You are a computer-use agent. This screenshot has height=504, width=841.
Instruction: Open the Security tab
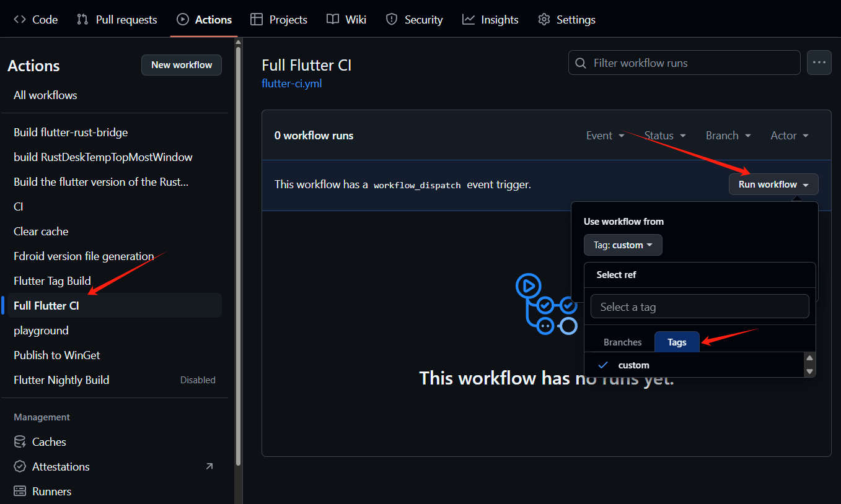tap(414, 20)
